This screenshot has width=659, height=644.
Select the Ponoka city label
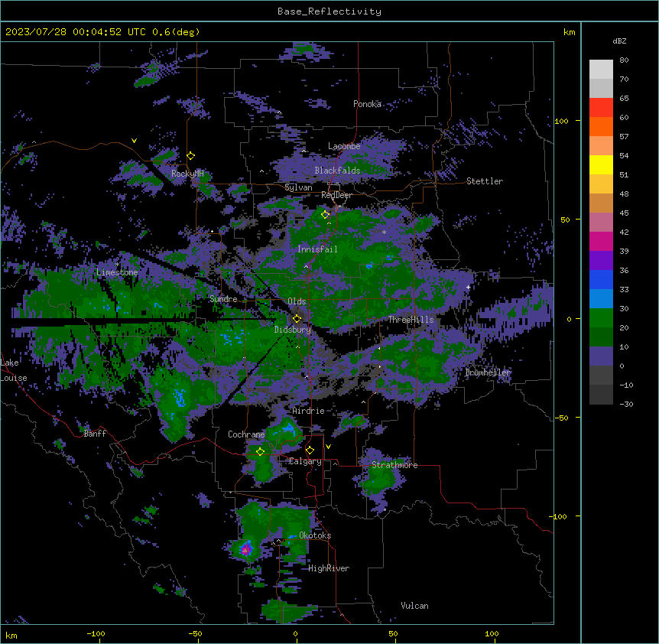pyautogui.click(x=367, y=104)
